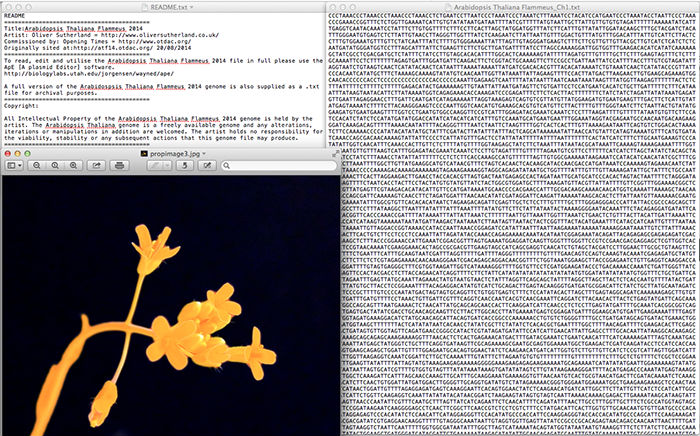Click the Share icon in Preview toolbar

click(x=97, y=164)
